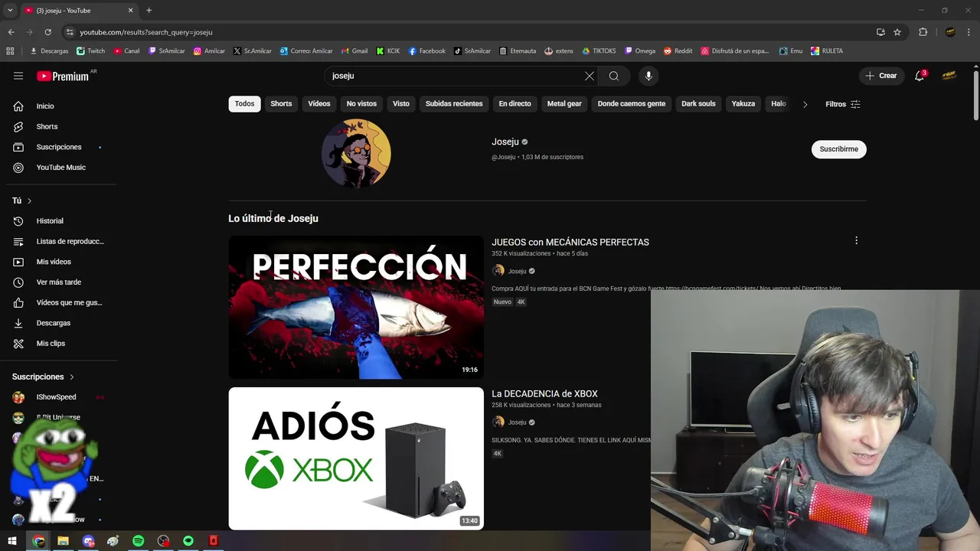Show more filter chips with arrow
The height and width of the screenshot is (551, 980).
tap(805, 104)
